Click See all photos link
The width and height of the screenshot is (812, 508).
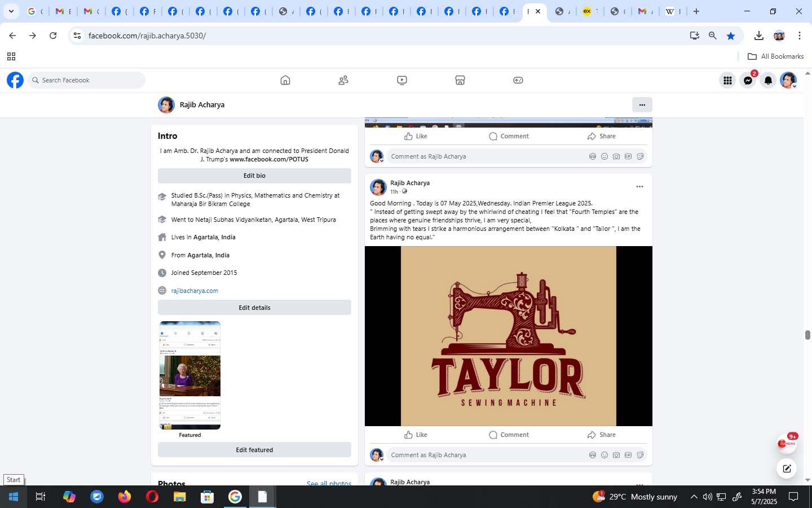(329, 483)
